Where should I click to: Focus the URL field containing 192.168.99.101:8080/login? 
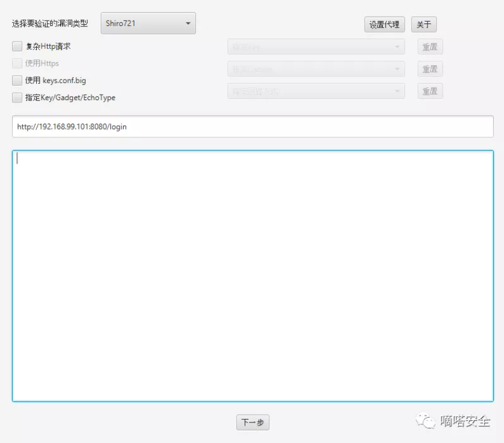click(253, 127)
